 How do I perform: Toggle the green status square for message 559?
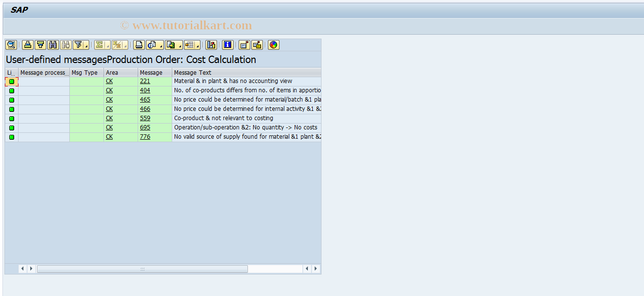pos(11,118)
